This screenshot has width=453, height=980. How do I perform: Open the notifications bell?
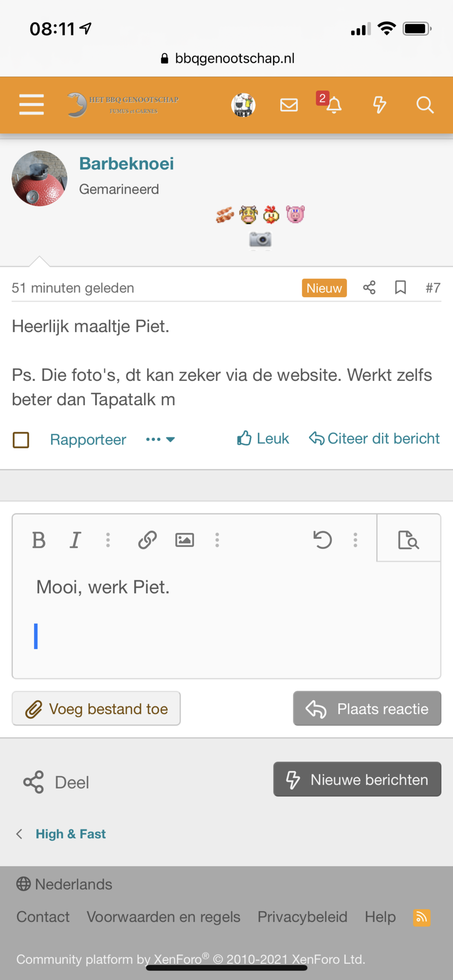(x=334, y=105)
